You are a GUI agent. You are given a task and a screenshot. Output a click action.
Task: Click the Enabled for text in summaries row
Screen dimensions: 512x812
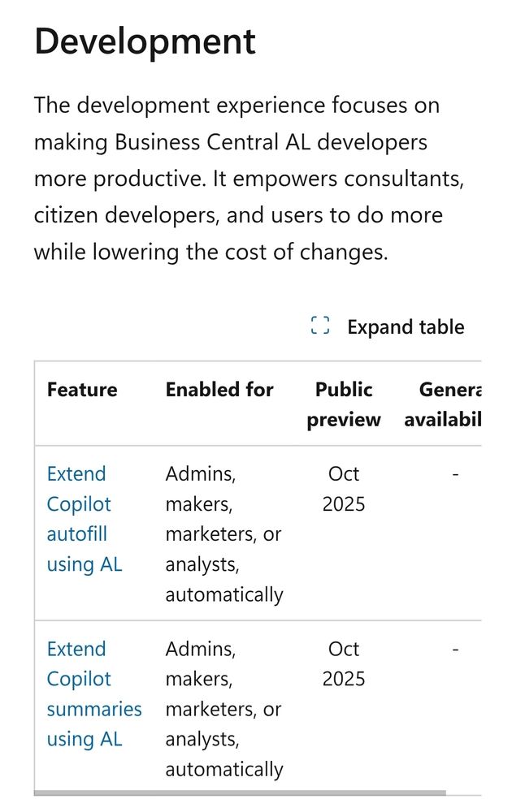pyautogui.click(x=223, y=709)
